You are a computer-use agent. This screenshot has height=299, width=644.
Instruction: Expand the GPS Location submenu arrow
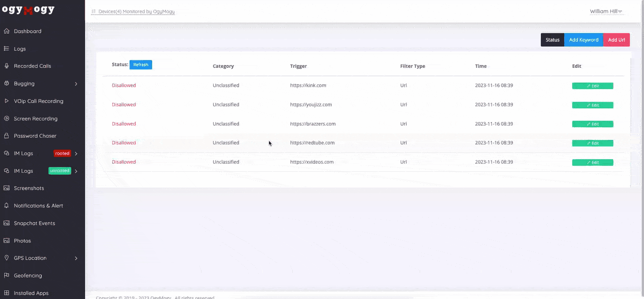point(76,258)
